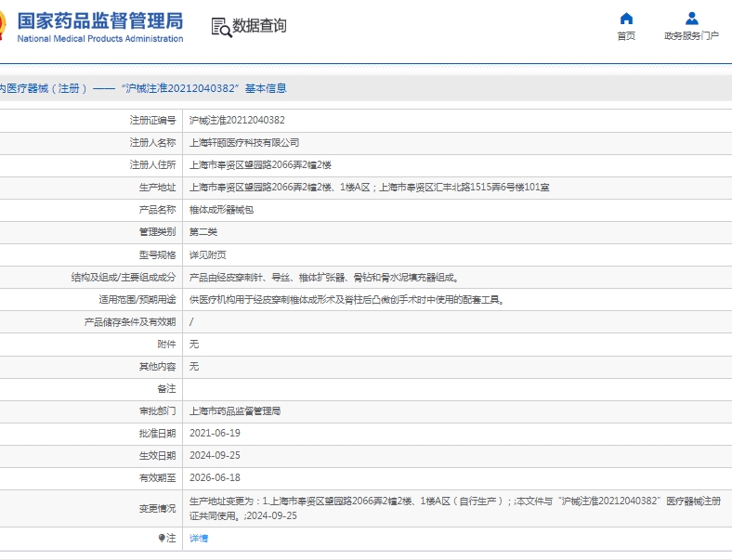This screenshot has width=732, height=560.
Task: Click the 有效期至 label
Action: click(157, 478)
